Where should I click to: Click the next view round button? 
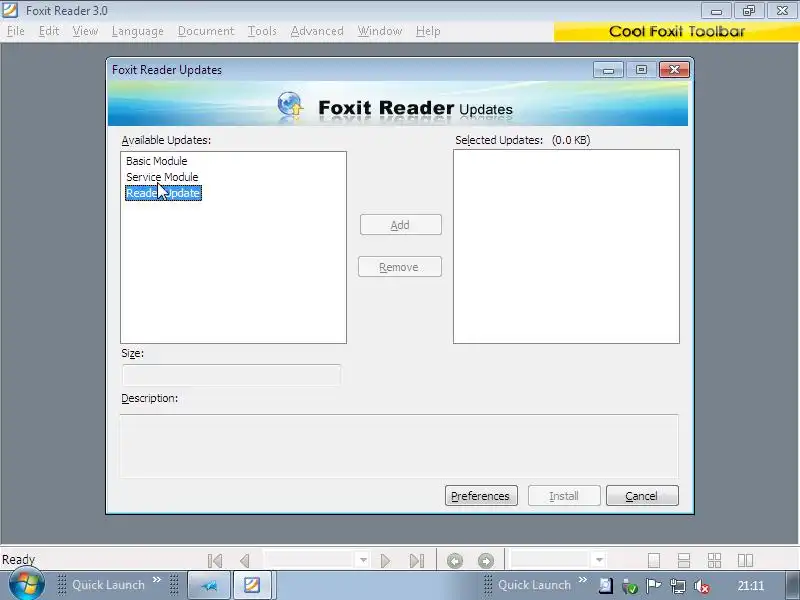pyautogui.click(x=486, y=561)
